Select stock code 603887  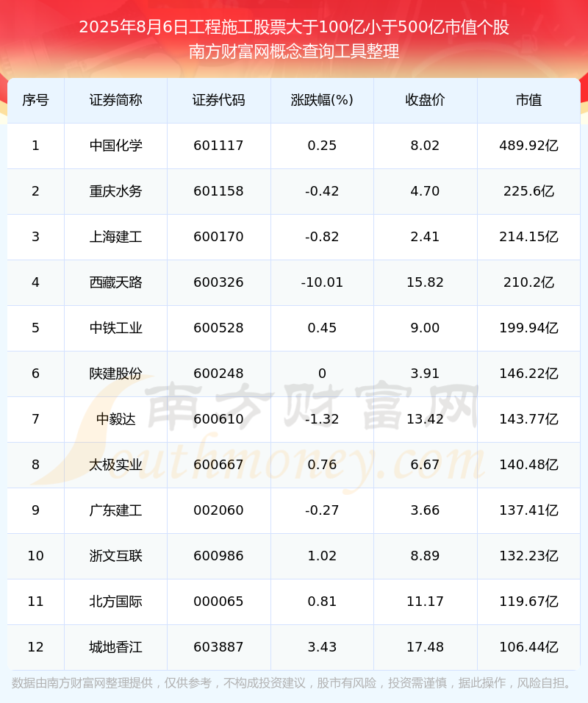(219, 647)
